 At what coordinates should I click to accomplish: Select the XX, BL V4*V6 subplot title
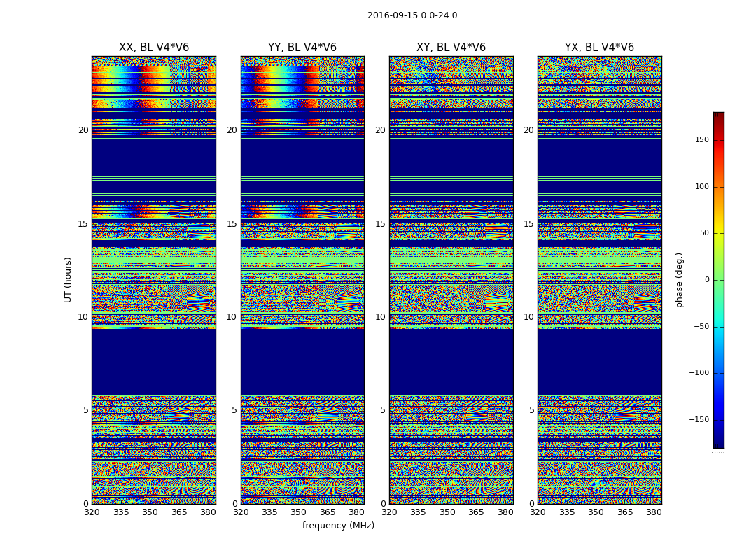point(154,48)
